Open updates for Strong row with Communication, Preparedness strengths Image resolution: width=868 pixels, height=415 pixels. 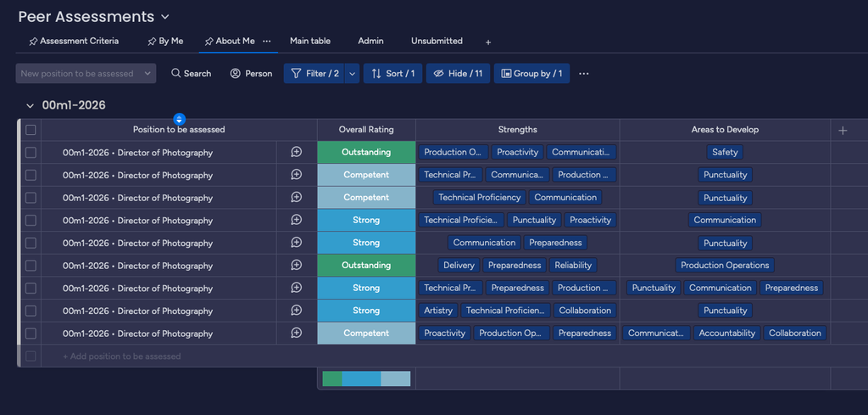click(296, 242)
